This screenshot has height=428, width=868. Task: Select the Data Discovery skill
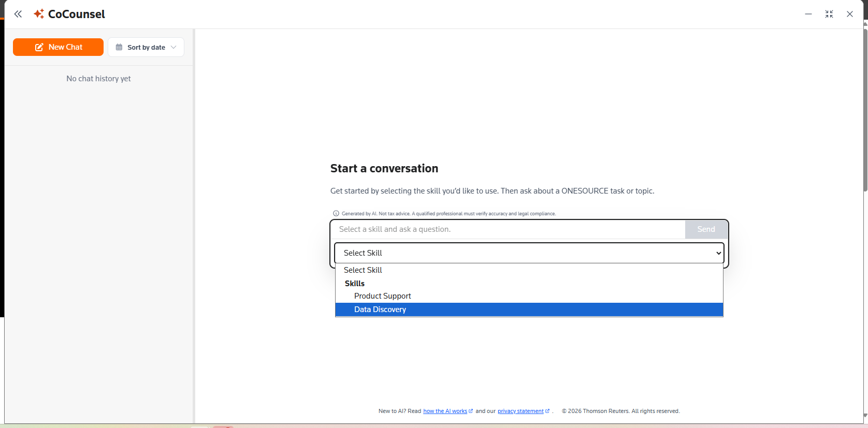[529, 309]
